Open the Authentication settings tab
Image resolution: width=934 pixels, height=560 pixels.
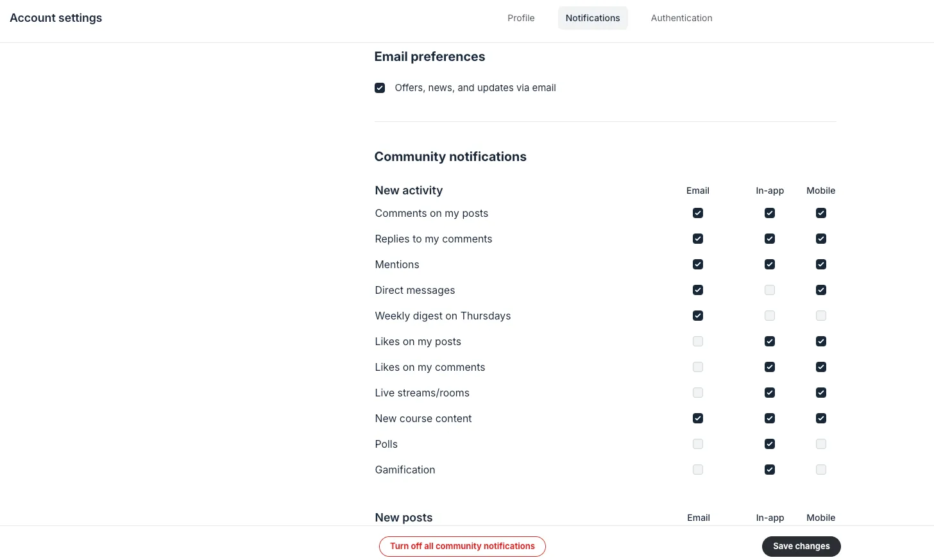point(681,18)
